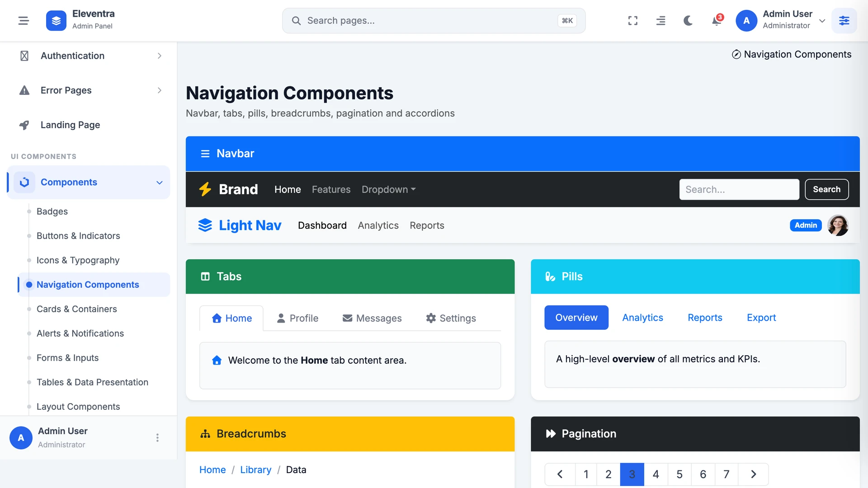Open Badges in the sidebar

[52, 211]
